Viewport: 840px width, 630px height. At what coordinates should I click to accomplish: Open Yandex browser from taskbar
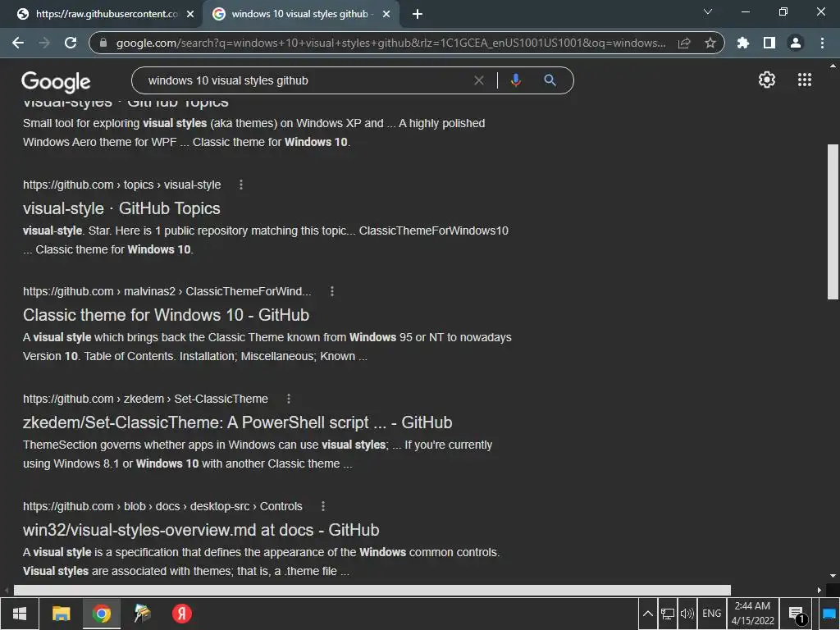click(x=182, y=614)
